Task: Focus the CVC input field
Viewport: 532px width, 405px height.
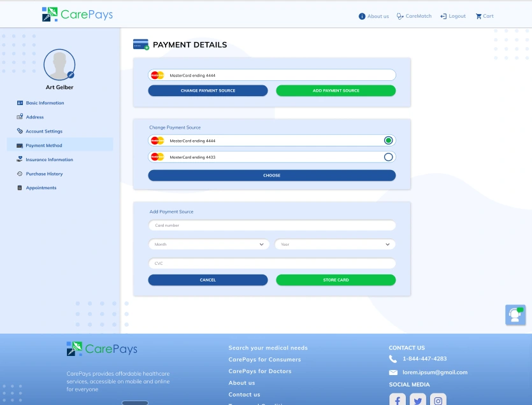Action: pyautogui.click(x=272, y=263)
